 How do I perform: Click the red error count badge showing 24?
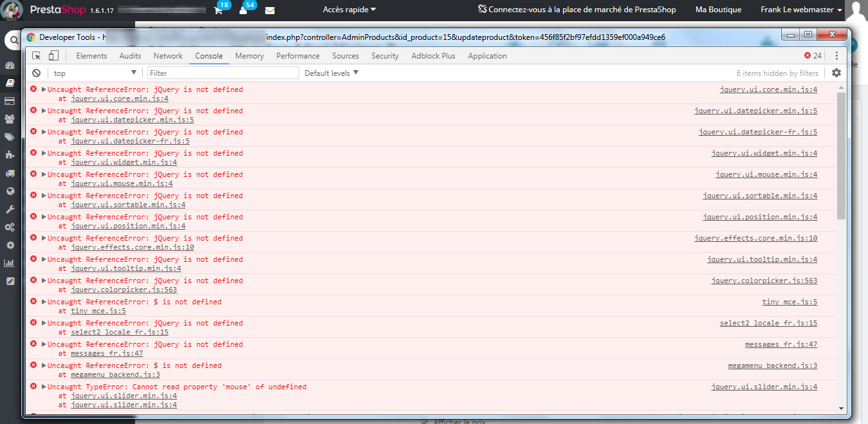(x=813, y=56)
